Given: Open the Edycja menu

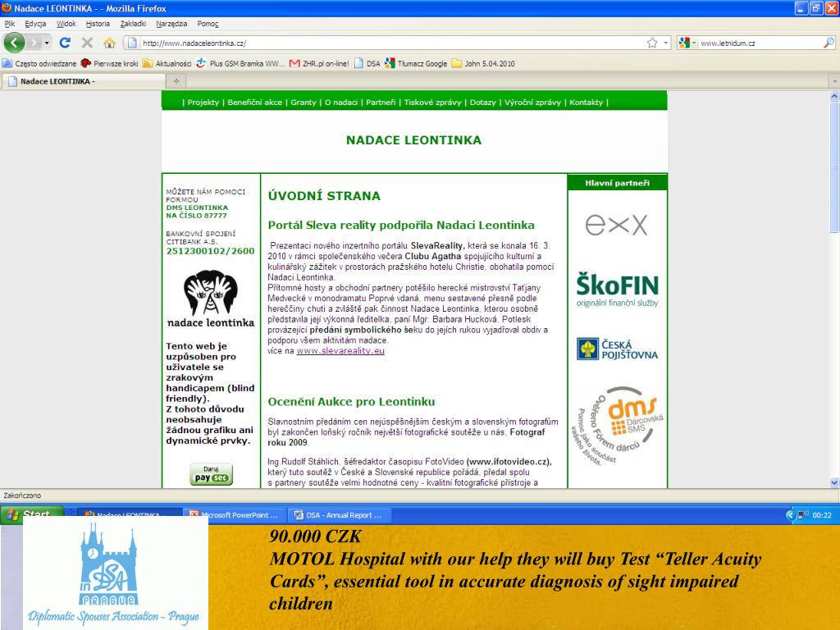Looking at the screenshot, I should 35,24.
